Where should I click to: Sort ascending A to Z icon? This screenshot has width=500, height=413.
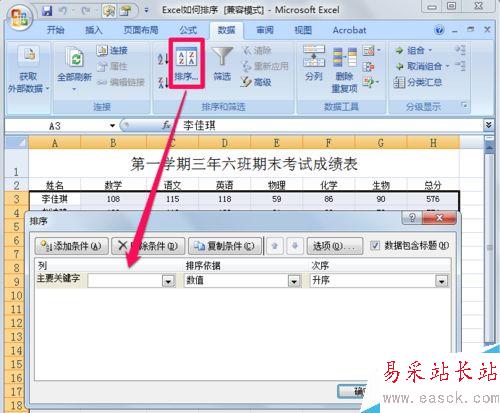[x=163, y=59]
